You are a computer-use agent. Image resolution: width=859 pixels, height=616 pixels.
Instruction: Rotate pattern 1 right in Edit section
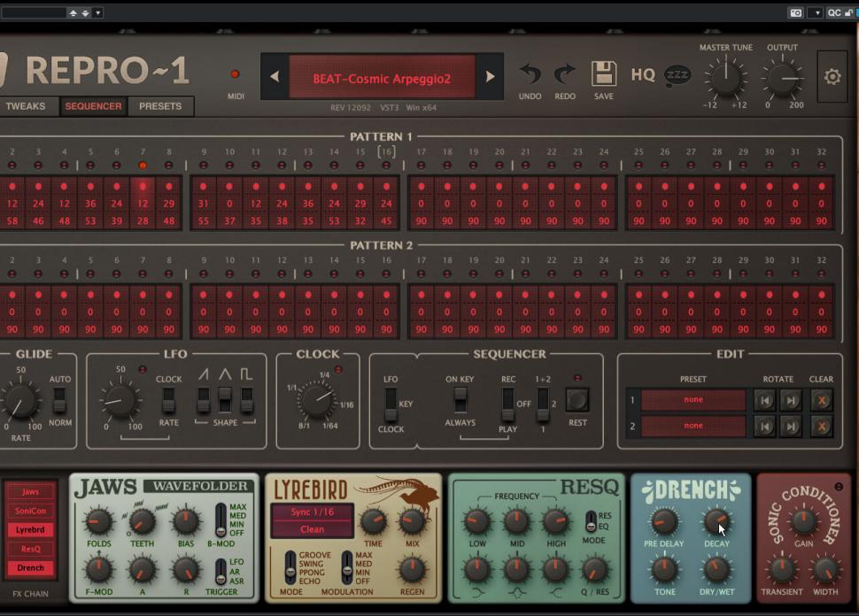point(791,400)
